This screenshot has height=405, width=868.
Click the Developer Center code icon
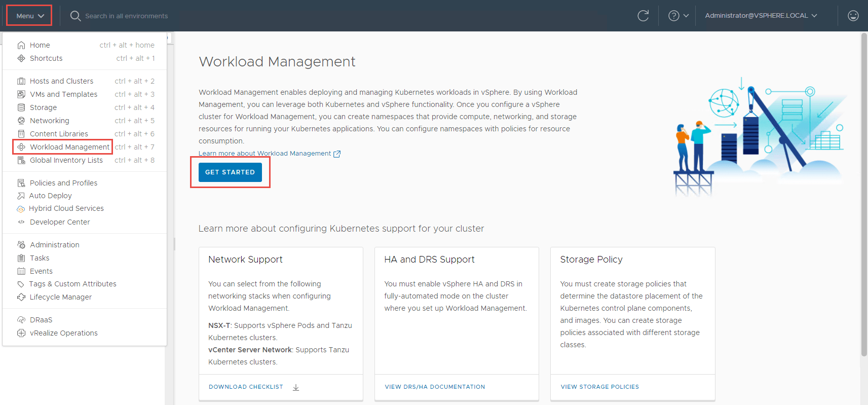pos(21,222)
